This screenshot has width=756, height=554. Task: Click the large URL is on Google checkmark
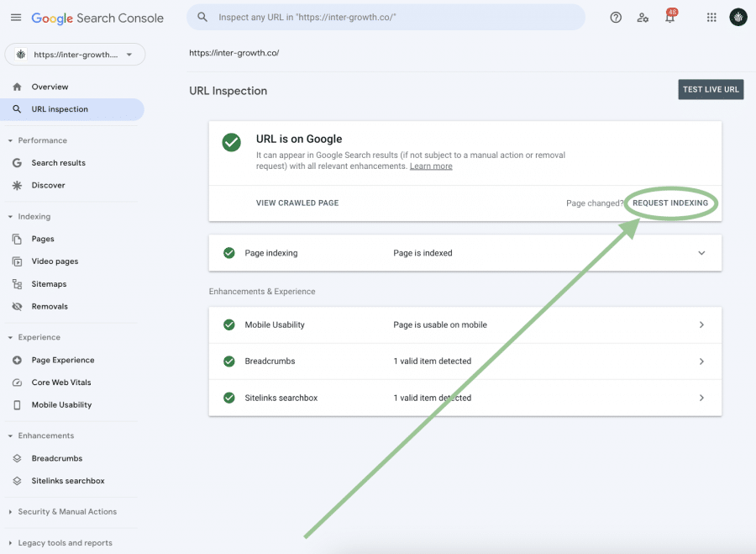pos(232,142)
